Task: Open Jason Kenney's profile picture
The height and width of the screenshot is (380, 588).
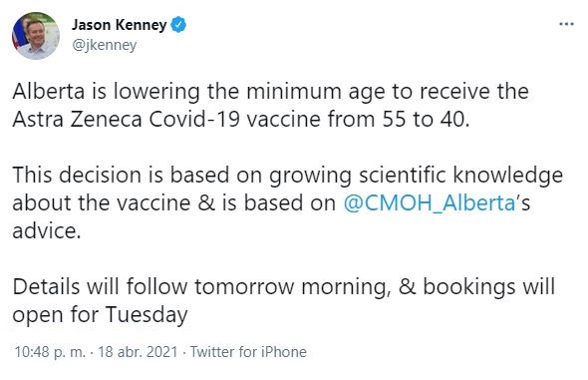Action: coord(36,36)
